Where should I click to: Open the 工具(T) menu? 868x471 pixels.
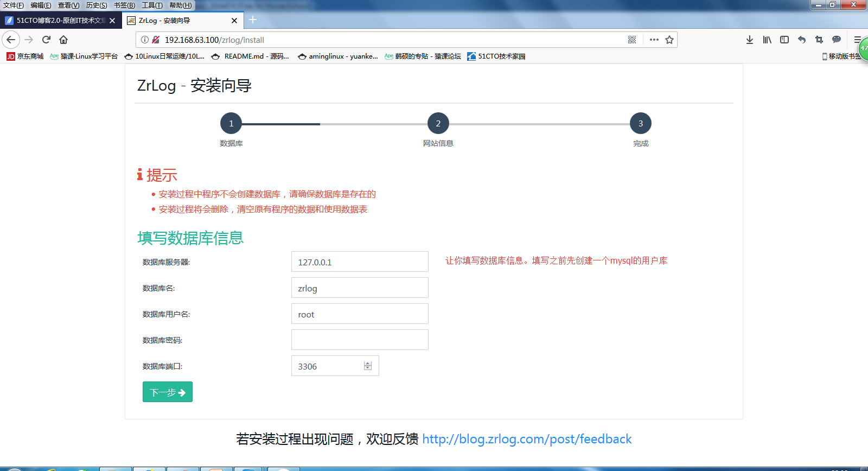click(152, 5)
